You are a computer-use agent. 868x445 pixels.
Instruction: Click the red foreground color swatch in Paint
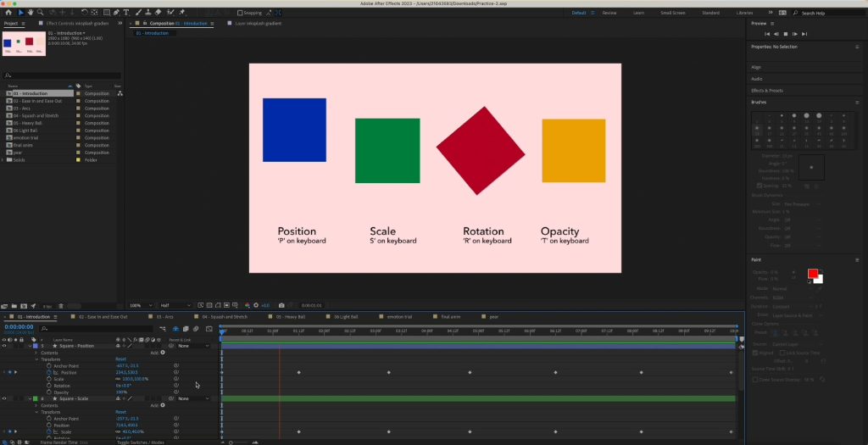(813, 274)
